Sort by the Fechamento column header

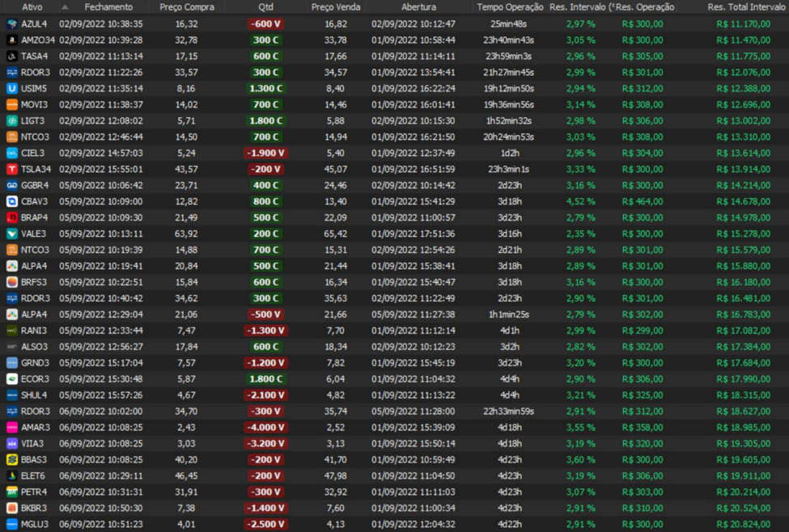(108, 6)
